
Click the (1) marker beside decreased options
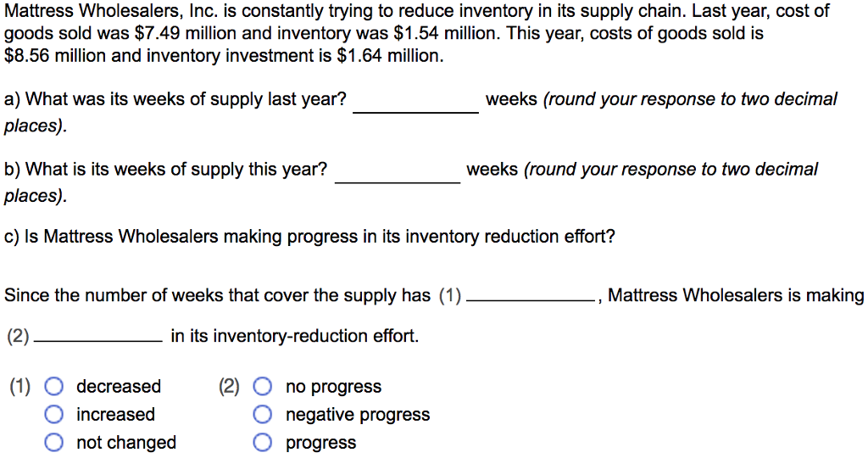pyautogui.click(x=20, y=387)
